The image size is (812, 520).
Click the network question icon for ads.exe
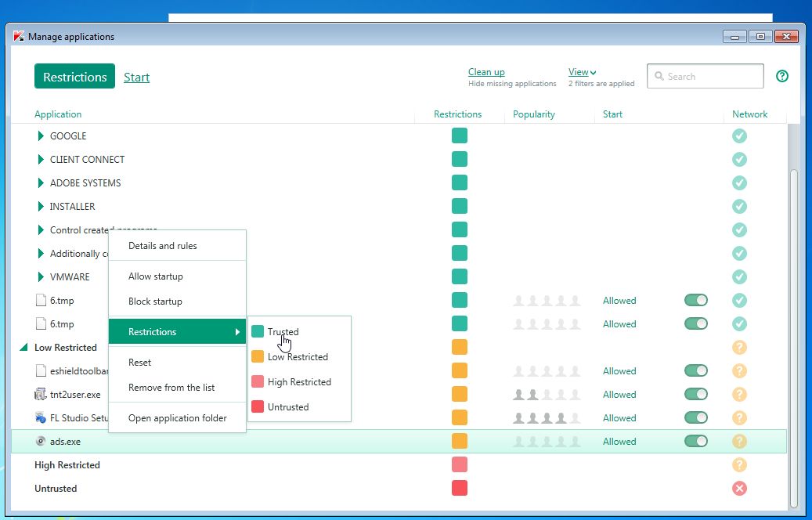tap(739, 441)
